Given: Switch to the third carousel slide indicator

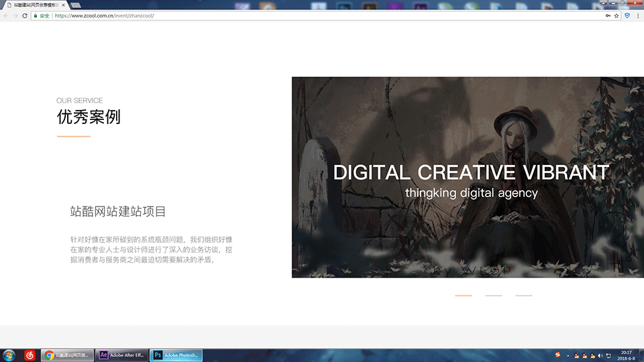Looking at the screenshot, I should coord(524,296).
